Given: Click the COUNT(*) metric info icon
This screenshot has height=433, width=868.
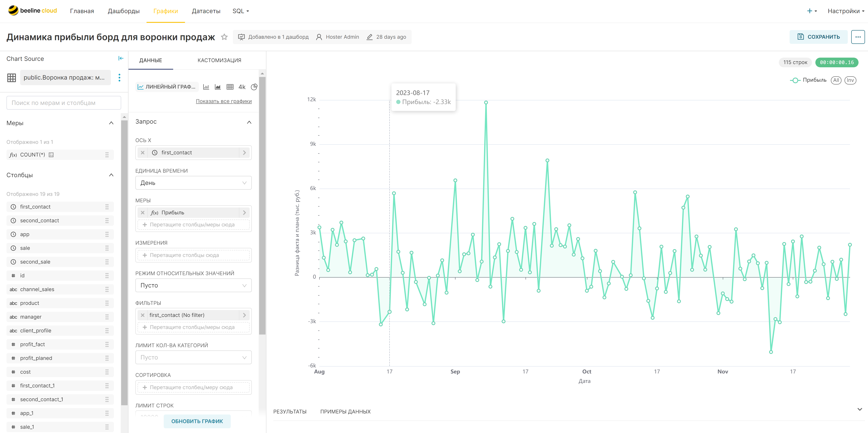Looking at the screenshot, I should tap(51, 155).
